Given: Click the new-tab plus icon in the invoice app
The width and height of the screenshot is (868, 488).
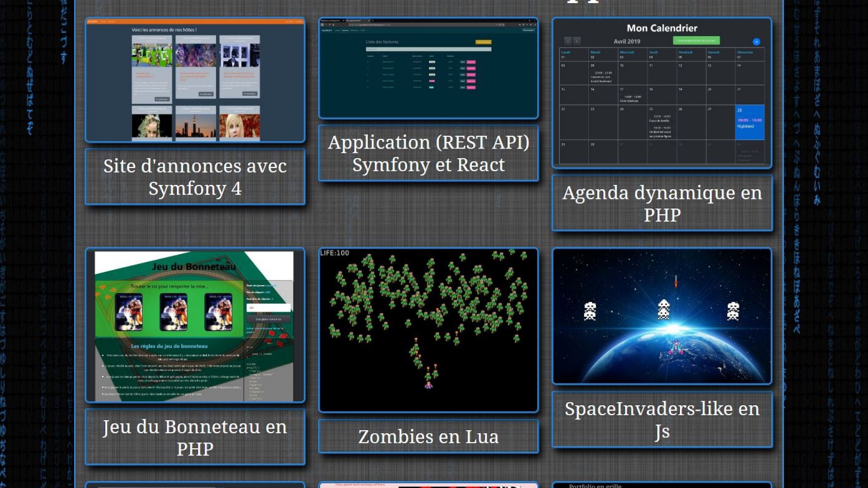Looking at the screenshot, I should [372, 20].
